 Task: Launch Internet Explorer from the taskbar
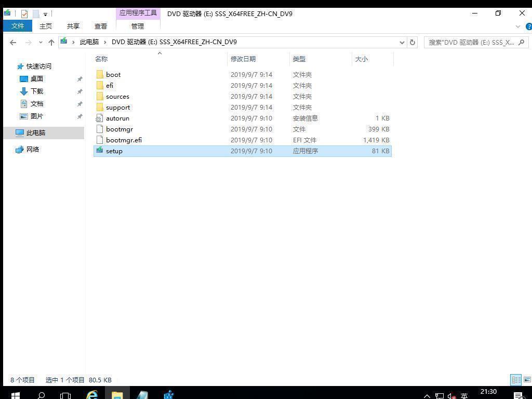pyautogui.click(x=91, y=395)
